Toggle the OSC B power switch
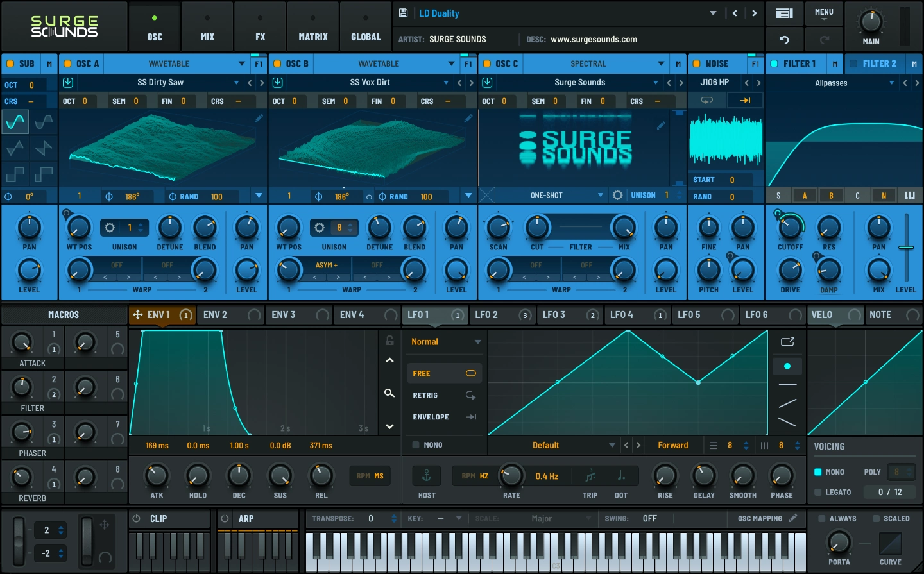Image resolution: width=924 pixels, height=574 pixels. coord(277,63)
